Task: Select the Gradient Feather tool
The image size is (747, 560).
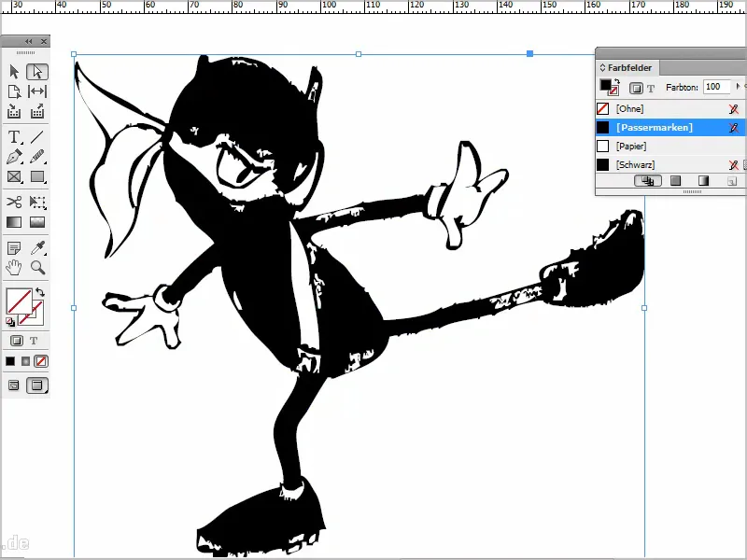Action: click(x=37, y=222)
